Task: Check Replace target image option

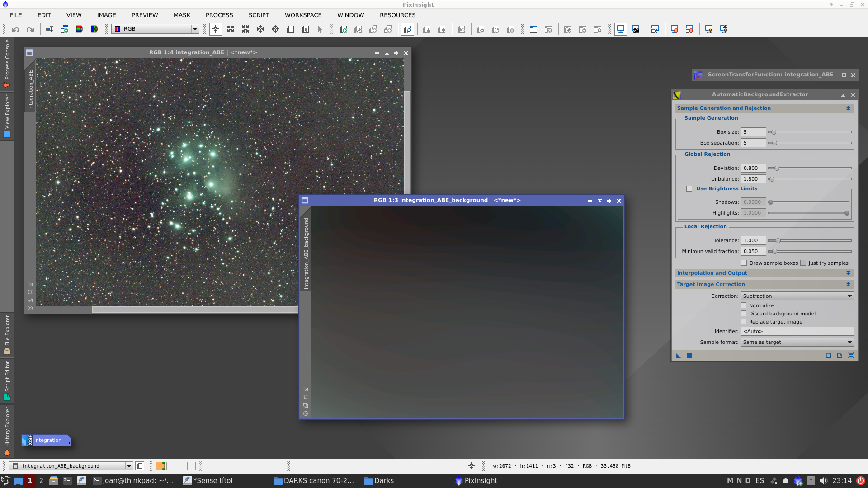Action: point(744,322)
